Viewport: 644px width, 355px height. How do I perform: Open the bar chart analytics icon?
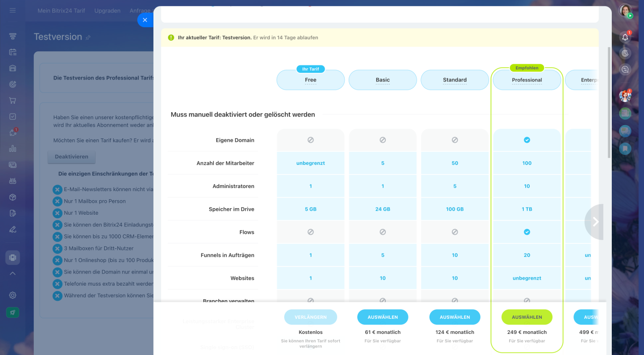point(13,149)
